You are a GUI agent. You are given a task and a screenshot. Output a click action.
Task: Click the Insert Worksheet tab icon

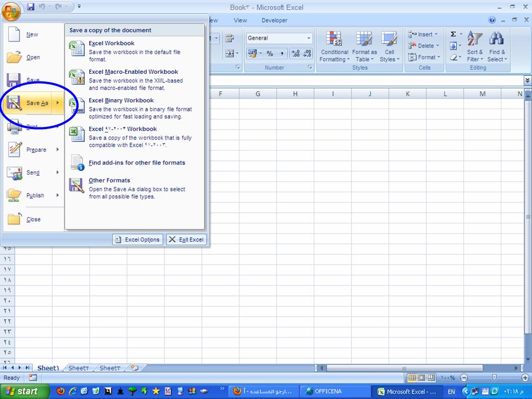(135, 368)
